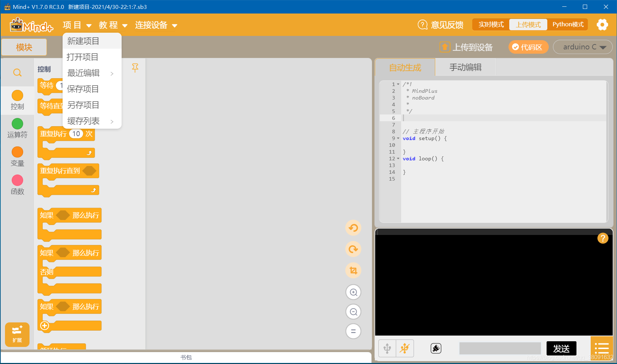Click the serial console help question icon
Image resolution: width=617 pixels, height=364 pixels.
pos(603,238)
